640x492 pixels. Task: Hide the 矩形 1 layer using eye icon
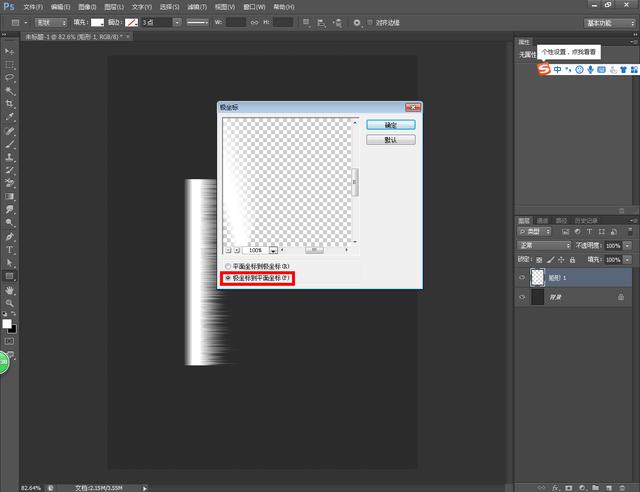[x=523, y=277]
